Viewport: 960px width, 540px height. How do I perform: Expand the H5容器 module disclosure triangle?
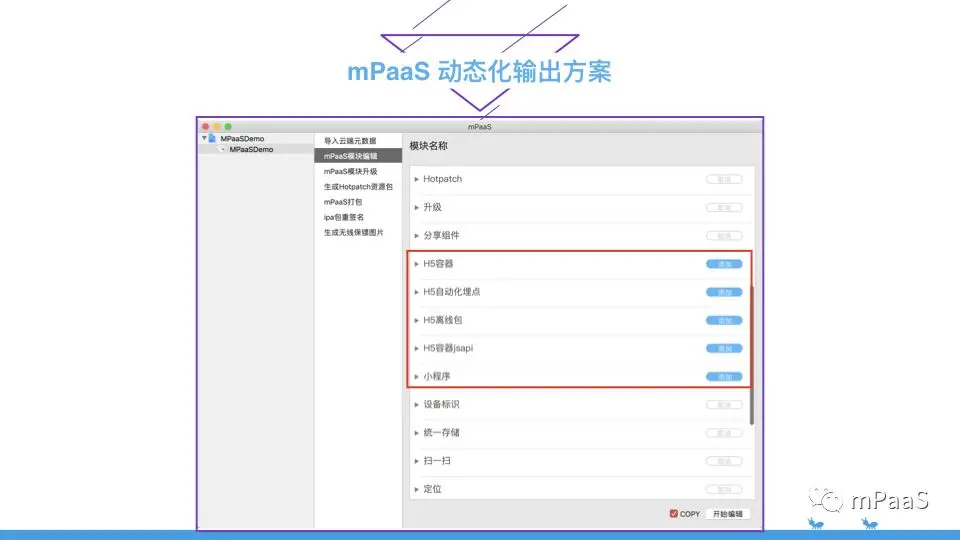point(416,264)
